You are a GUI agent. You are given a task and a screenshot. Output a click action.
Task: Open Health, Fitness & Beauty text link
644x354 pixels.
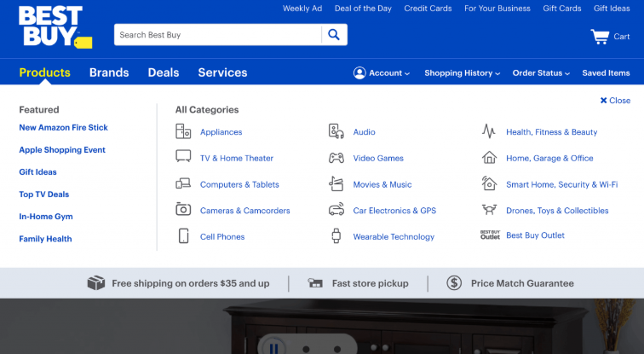pos(552,132)
